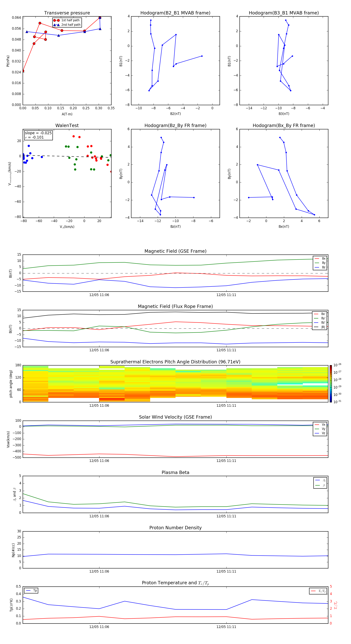Click the 'Magnetic Field (Flux Rope Frame)' title
The width and height of the screenshot is (351, 644).
click(175, 307)
